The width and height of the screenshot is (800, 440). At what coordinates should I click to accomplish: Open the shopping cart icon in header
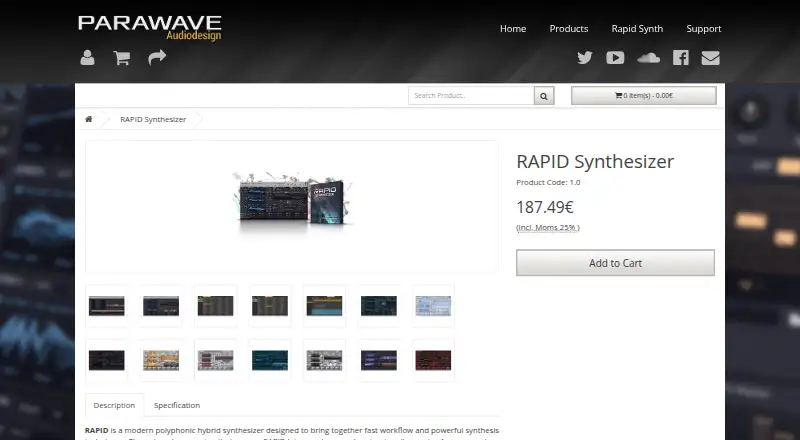click(121, 58)
